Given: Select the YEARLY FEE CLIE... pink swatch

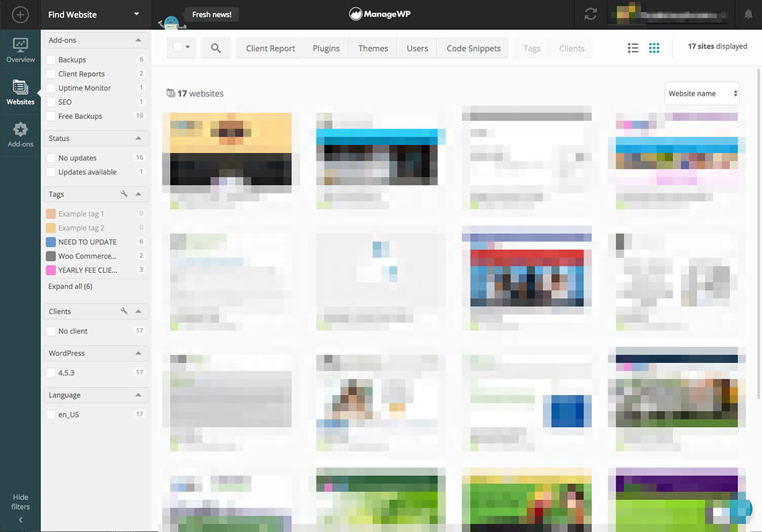Looking at the screenshot, I should pyautogui.click(x=51, y=270).
